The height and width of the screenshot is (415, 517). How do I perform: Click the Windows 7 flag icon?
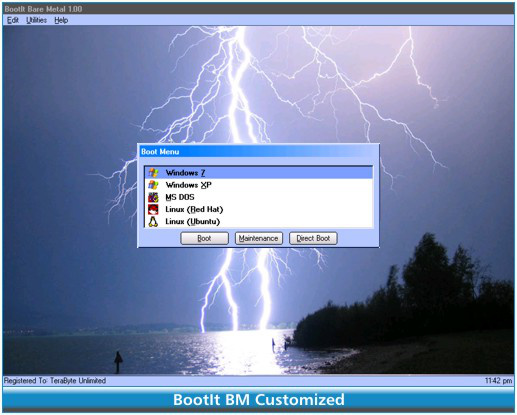click(153, 173)
